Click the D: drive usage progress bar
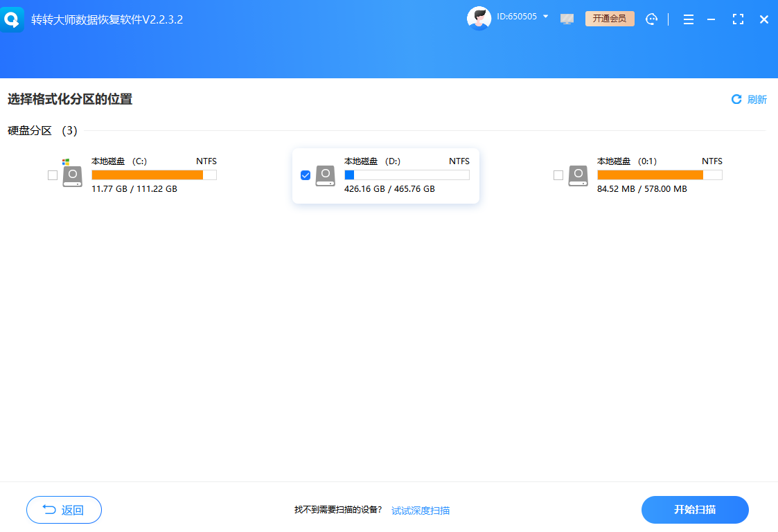The width and height of the screenshot is (778, 532). [x=407, y=175]
